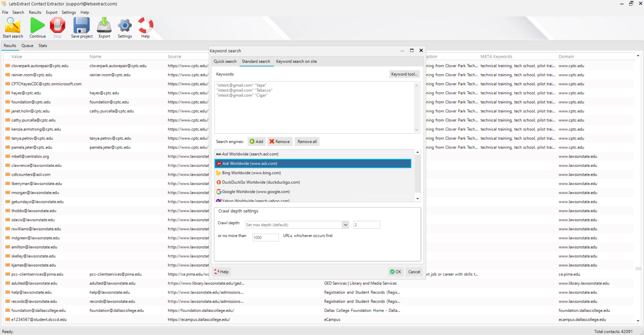This screenshot has width=644, height=335.
Task: Click the Remove all button
Action: [x=306, y=141]
